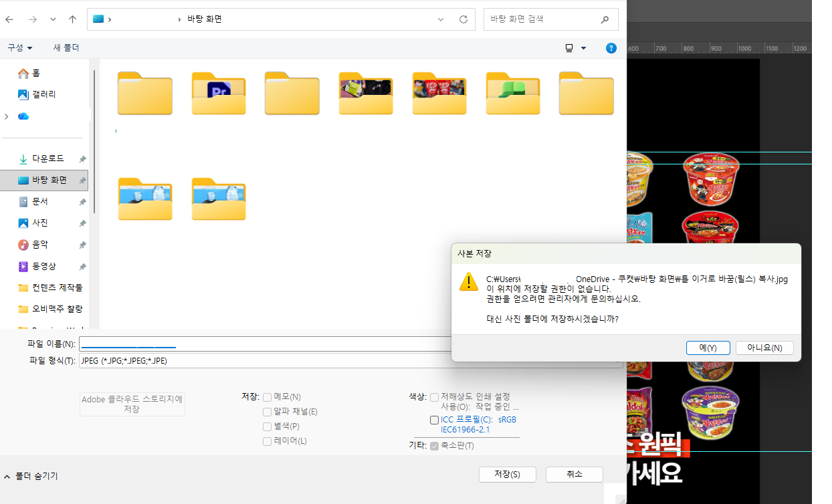Click the 취소 button
This screenshot has height=504, width=832.
click(x=575, y=475)
